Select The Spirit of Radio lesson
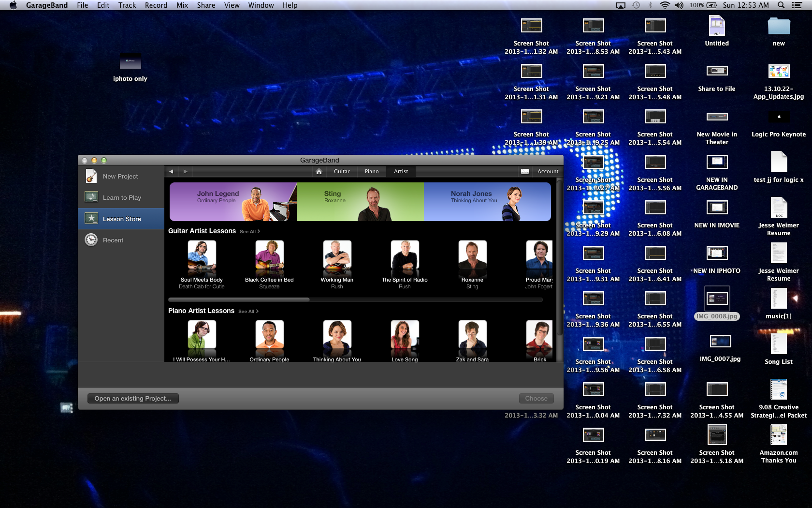The width and height of the screenshot is (812, 508). pos(405,265)
